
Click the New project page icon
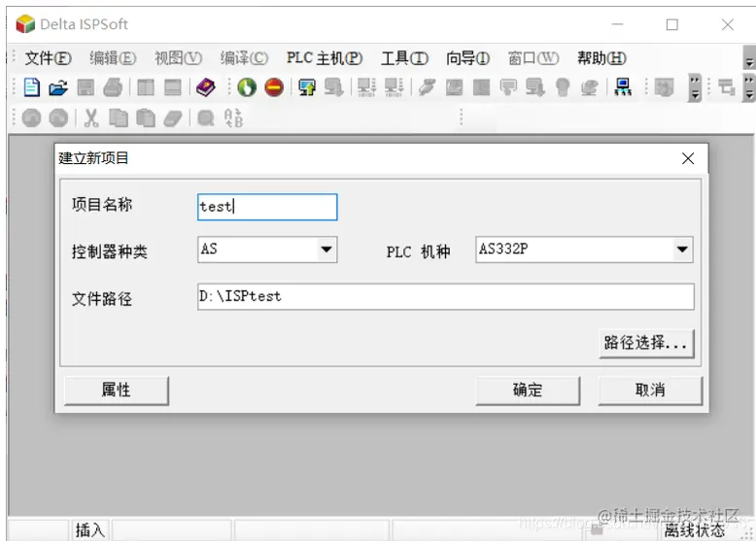[32, 87]
